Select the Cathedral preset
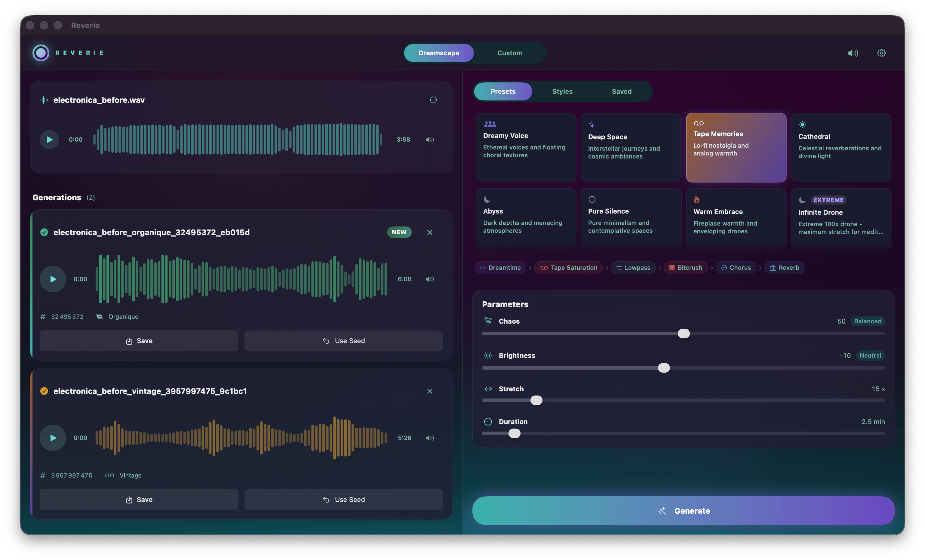 [841, 147]
